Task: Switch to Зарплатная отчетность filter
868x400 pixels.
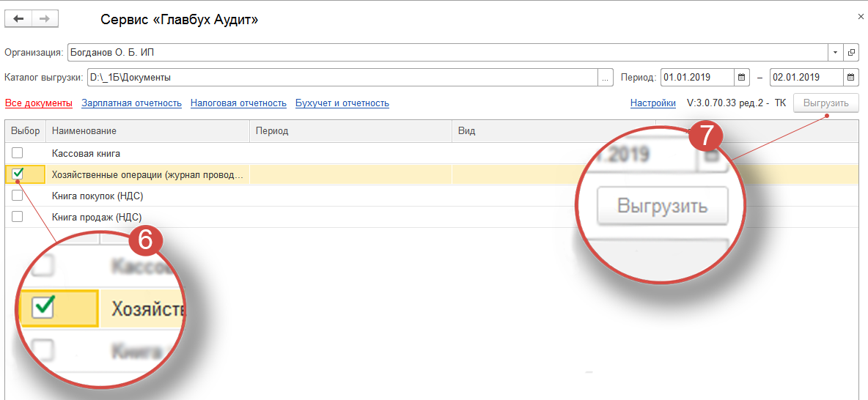Action: tap(131, 103)
